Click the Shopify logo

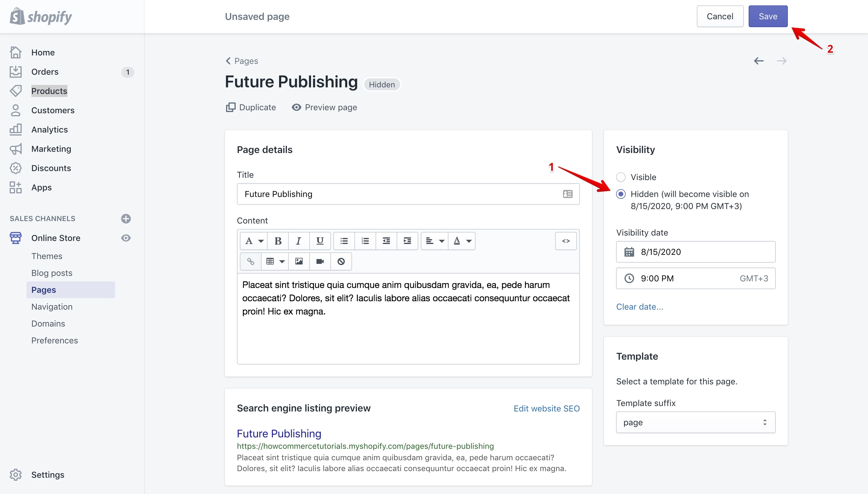coord(41,16)
